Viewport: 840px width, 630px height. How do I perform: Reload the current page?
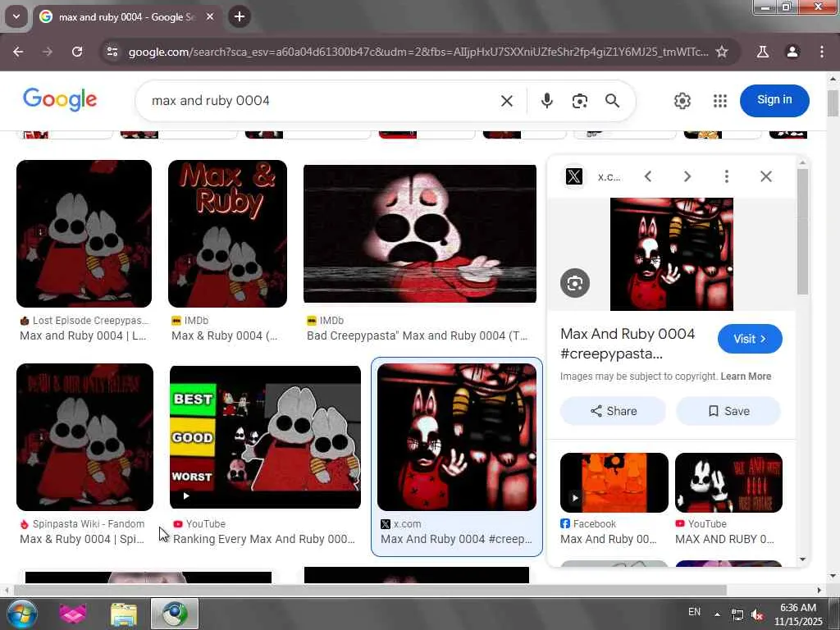pos(77,52)
